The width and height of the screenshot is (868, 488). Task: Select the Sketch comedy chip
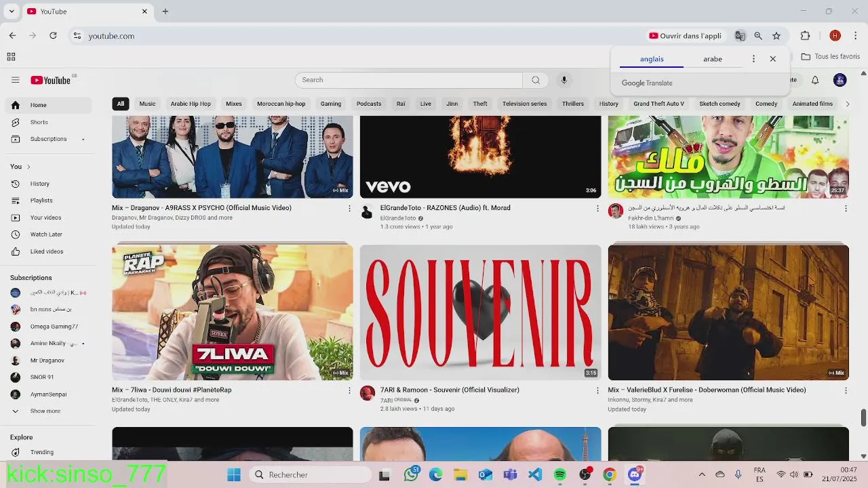coord(719,104)
